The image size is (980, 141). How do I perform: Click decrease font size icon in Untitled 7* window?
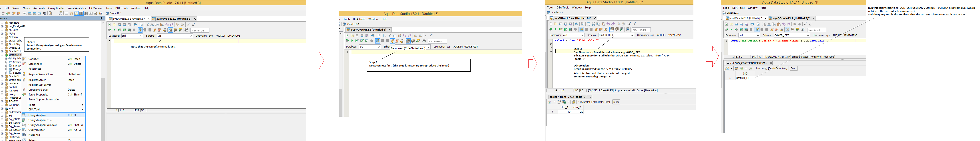(x=805, y=24)
